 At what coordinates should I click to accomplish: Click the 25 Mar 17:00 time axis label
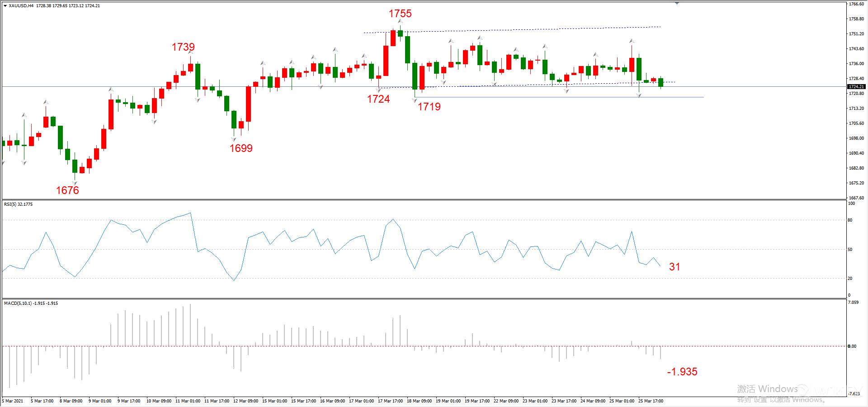(x=651, y=401)
